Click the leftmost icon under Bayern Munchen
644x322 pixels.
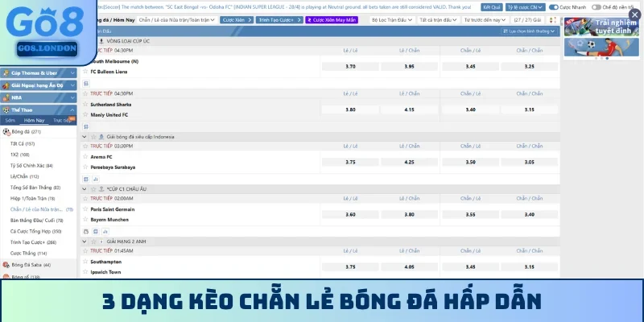point(86,232)
